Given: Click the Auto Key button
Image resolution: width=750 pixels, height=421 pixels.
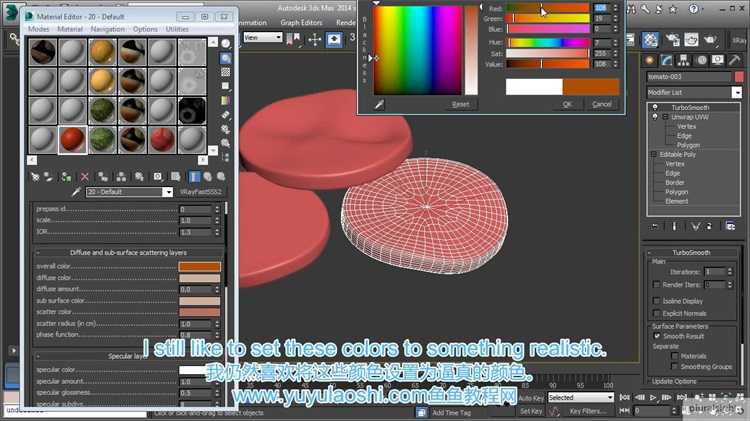Looking at the screenshot, I should [x=531, y=398].
